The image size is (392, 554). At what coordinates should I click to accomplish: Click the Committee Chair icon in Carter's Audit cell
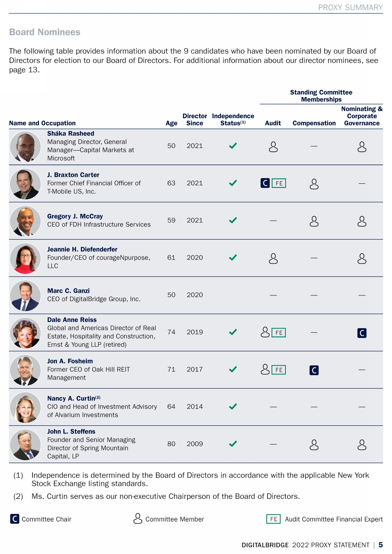pyautogui.click(x=265, y=183)
